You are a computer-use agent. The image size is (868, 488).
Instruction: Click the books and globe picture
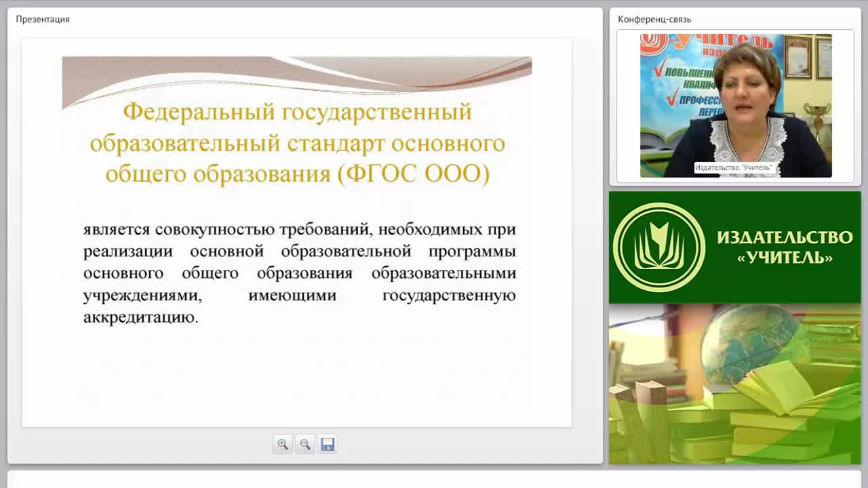(x=735, y=384)
